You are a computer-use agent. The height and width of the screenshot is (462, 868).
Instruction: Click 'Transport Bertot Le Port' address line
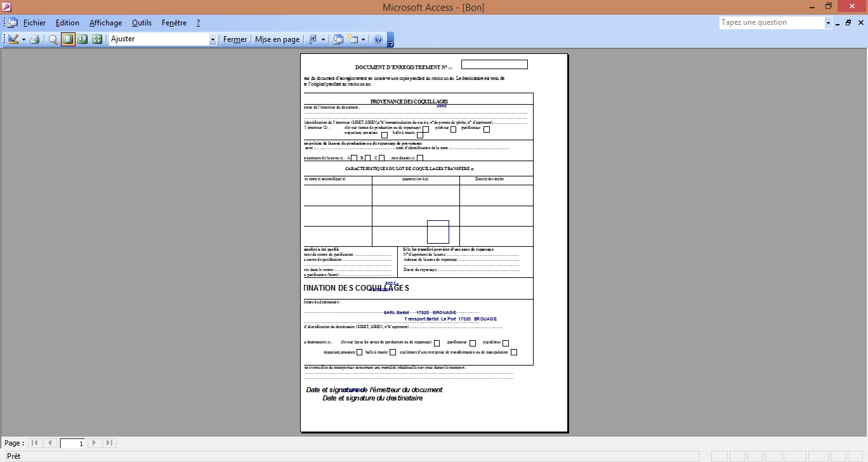(450, 319)
